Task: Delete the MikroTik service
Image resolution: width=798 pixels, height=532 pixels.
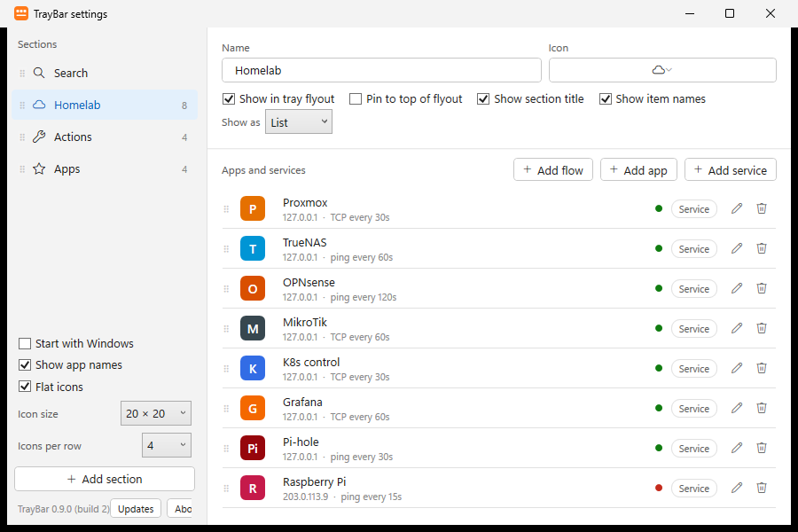Action: coord(762,328)
